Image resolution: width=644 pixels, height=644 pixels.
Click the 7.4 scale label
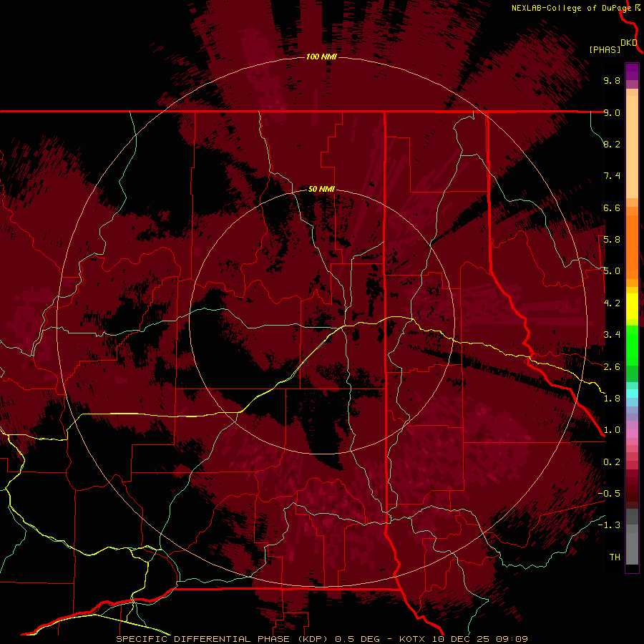612,176
